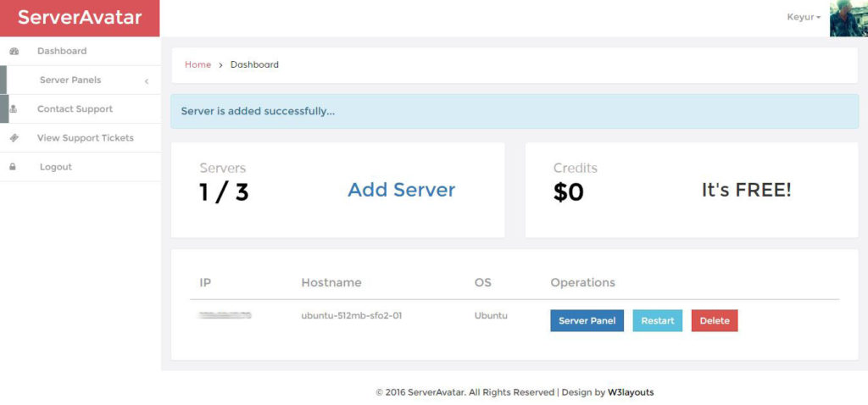868x405 pixels.
Task: Click the ServerAvatar logo
Action: pyautogui.click(x=80, y=18)
